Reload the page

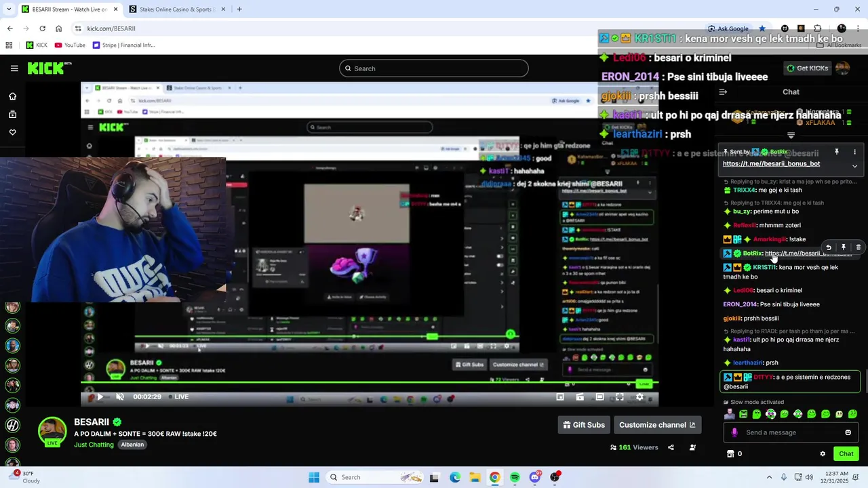coord(42,28)
